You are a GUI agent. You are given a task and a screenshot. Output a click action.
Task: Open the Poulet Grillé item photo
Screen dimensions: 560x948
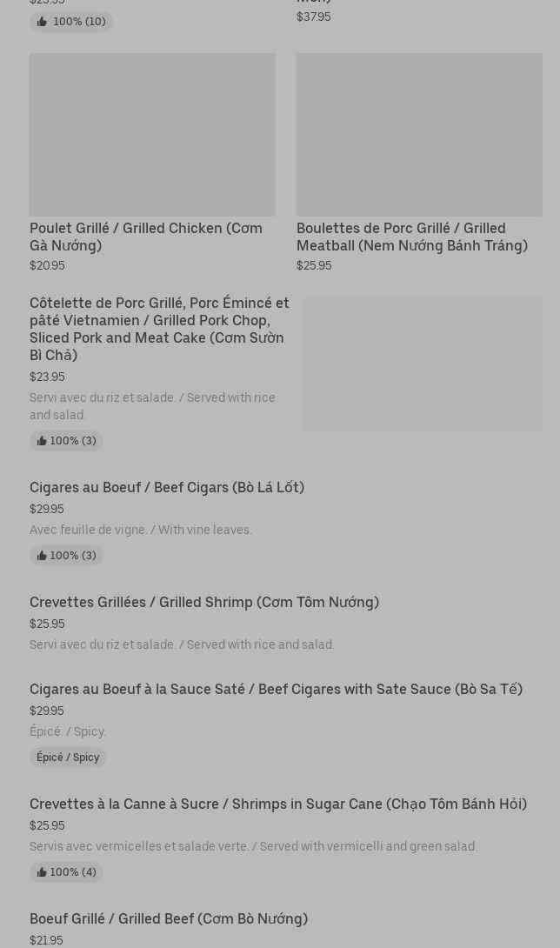[152, 135]
